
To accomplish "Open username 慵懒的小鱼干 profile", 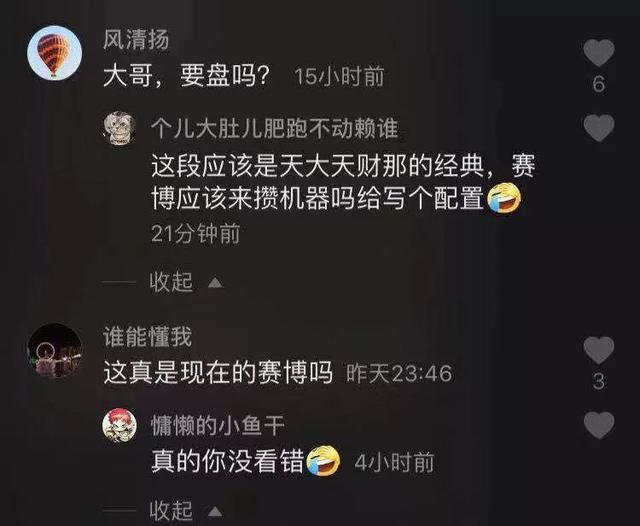I will point(218,426).
